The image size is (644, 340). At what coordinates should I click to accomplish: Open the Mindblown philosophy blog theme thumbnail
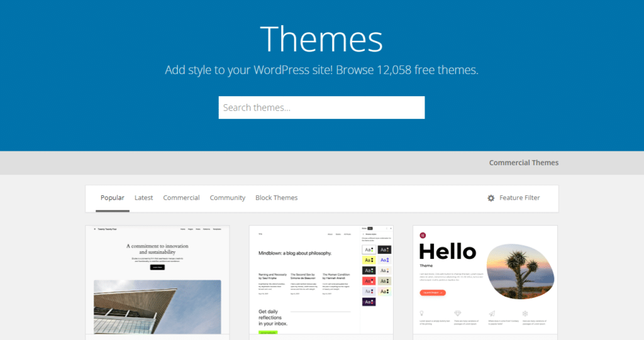pyautogui.click(x=321, y=280)
